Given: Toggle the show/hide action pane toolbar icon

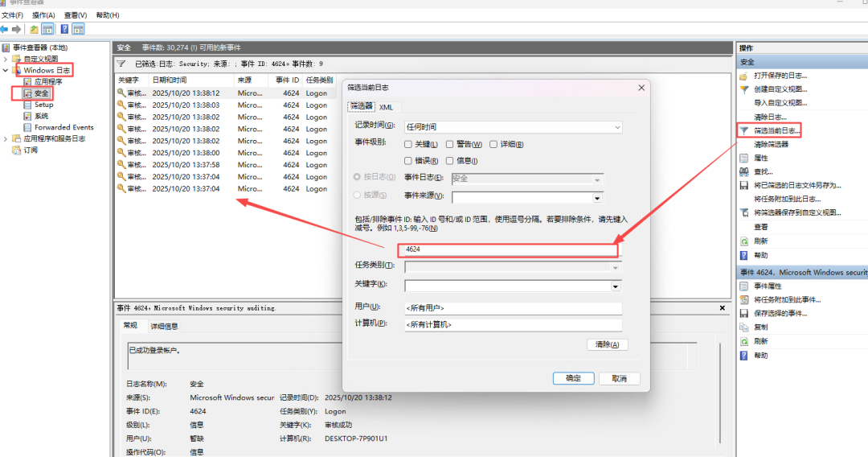Looking at the screenshot, I should pos(78,29).
